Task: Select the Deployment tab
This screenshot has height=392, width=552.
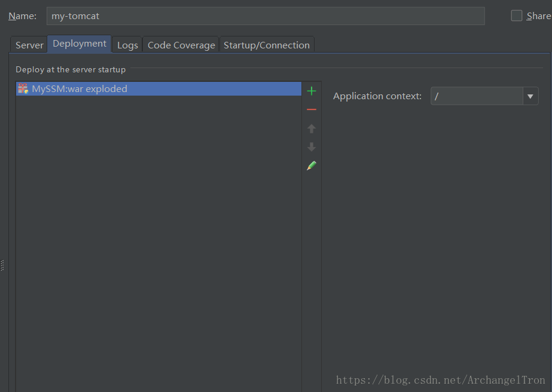Action: click(x=80, y=44)
